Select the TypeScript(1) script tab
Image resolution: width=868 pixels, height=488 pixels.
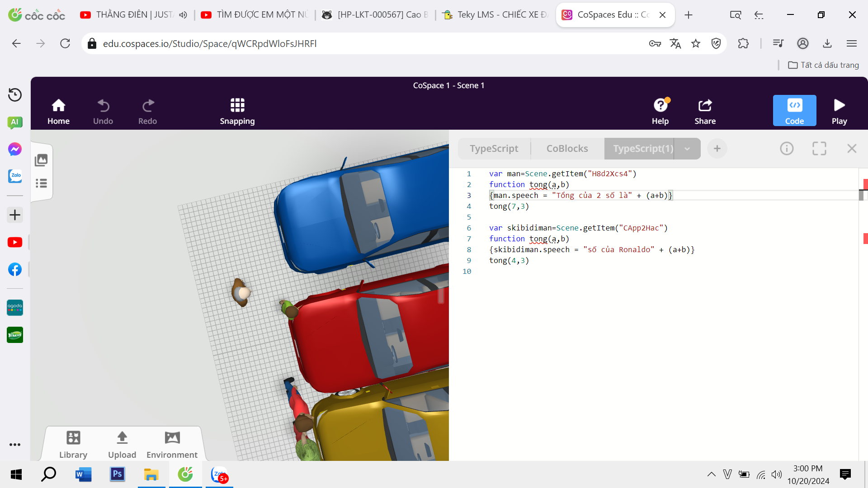point(639,149)
